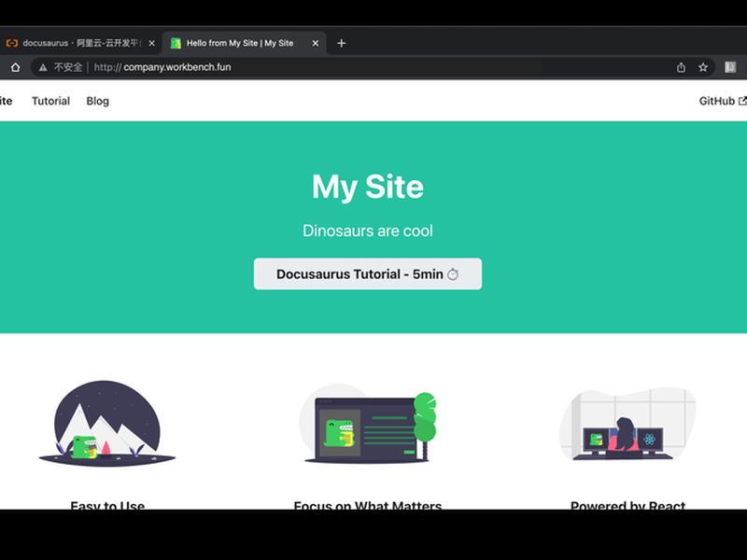Select the Hello from My Site tab
The image size is (747, 560).
(245, 43)
